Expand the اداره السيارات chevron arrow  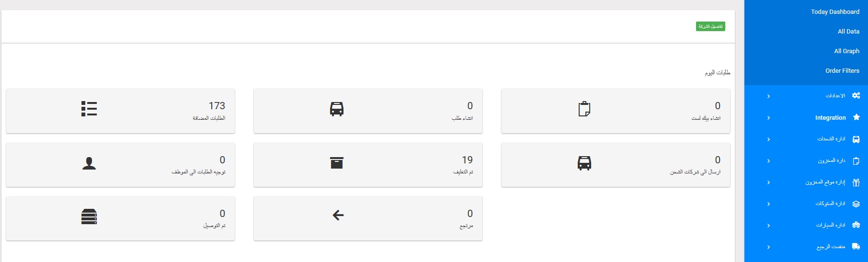pos(768,226)
